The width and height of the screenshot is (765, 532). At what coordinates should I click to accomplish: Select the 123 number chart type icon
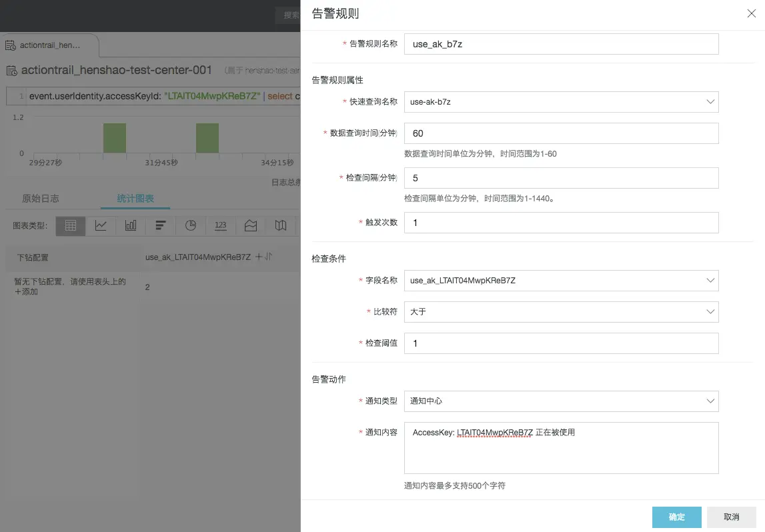pyautogui.click(x=221, y=226)
